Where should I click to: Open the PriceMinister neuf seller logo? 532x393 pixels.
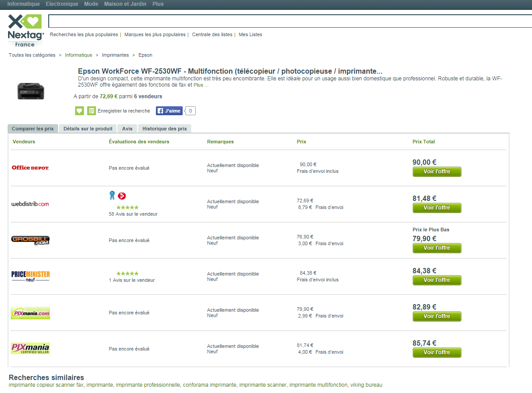tap(30, 276)
